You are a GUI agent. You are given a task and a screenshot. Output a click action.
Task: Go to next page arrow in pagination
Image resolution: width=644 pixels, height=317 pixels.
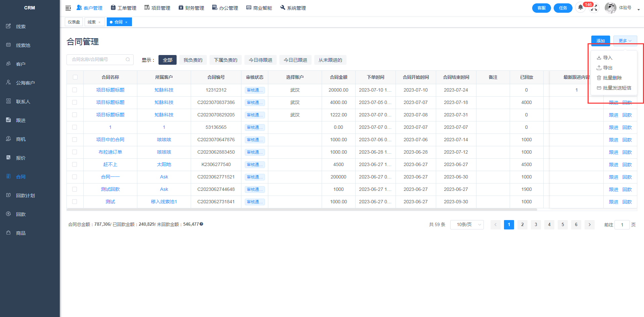590,225
